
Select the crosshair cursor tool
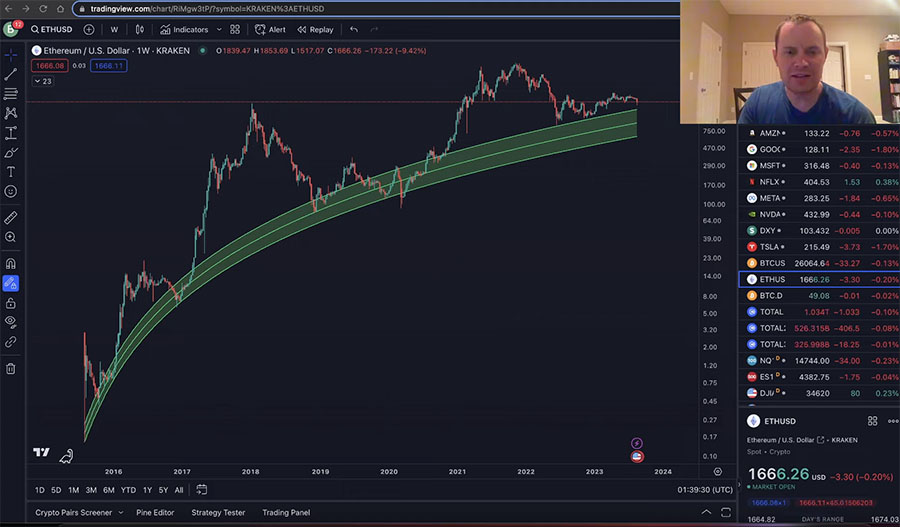(x=11, y=55)
